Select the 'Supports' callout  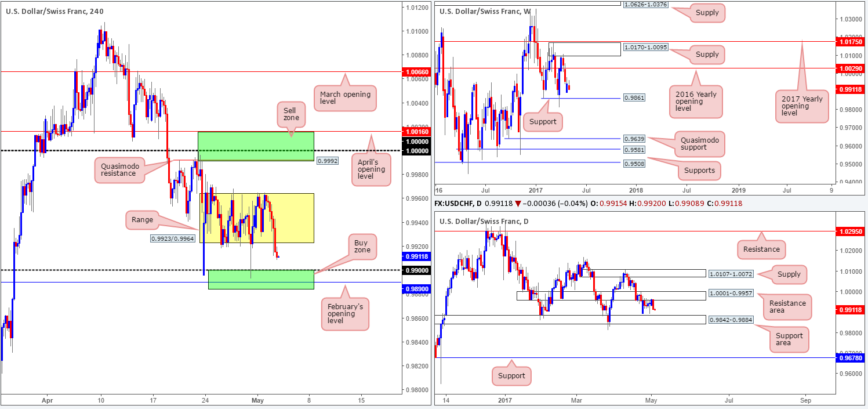tap(700, 171)
